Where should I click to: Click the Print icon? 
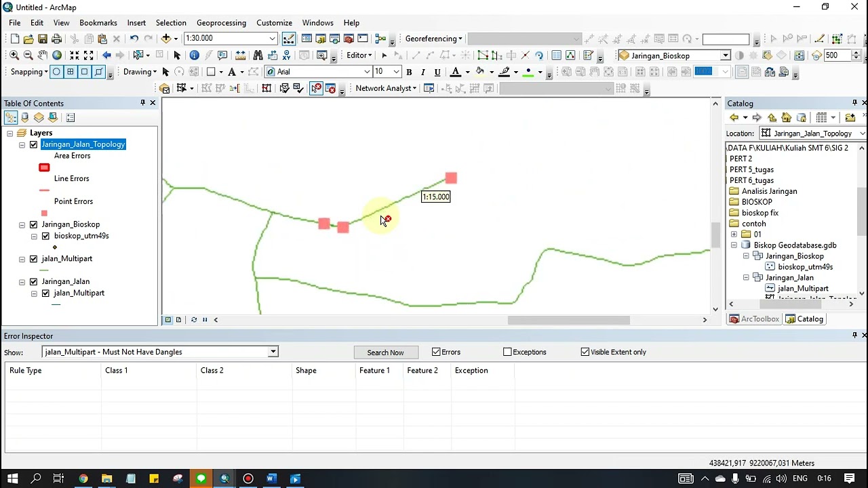57,39
